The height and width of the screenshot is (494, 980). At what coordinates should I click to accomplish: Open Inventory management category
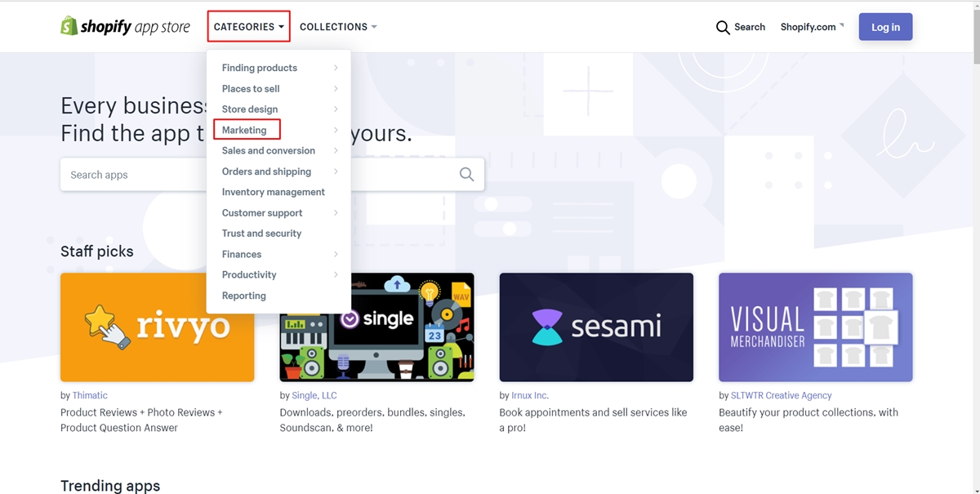(x=274, y=192)
